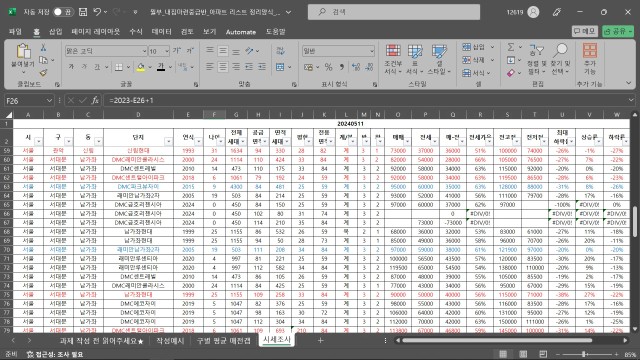
Task: Apply the font color button
Action: click(x=161, y=67)
